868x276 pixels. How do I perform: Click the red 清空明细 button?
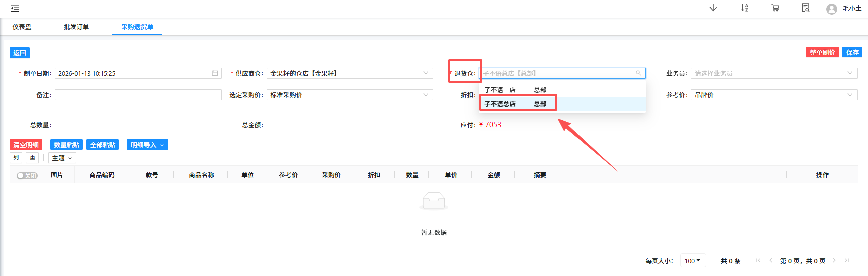click(26, 145)
